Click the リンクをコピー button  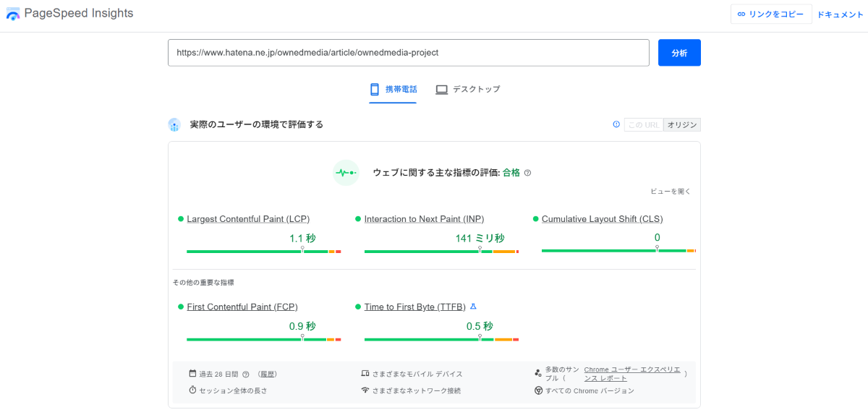[x=771, y=14]
